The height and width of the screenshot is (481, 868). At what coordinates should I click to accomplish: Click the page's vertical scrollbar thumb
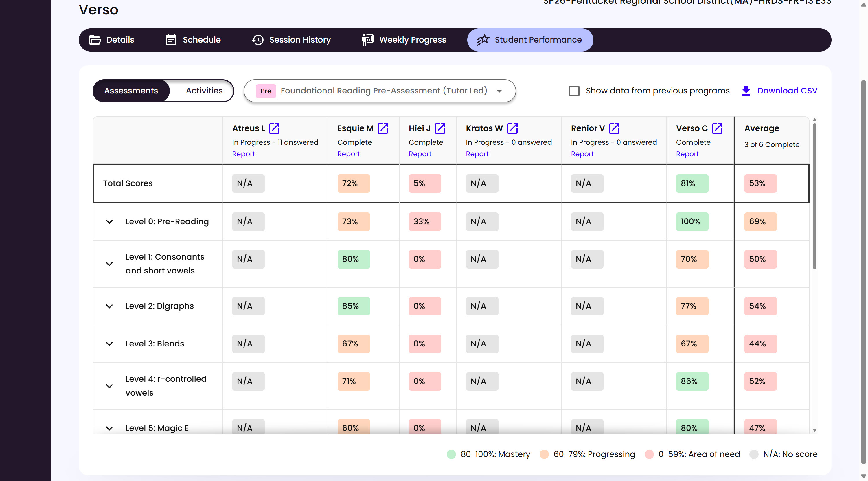click(864, 272)
